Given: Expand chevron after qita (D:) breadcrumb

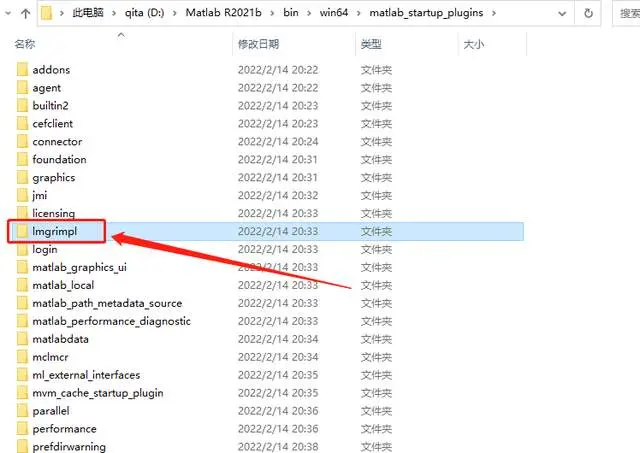Looking at the screenshot, I should tap(175, 13).
